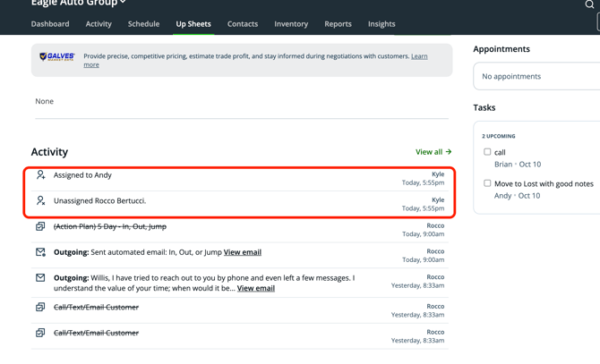Screen dimensions: 600x364
Task: Click the call task label
Action: click(500, 152)
